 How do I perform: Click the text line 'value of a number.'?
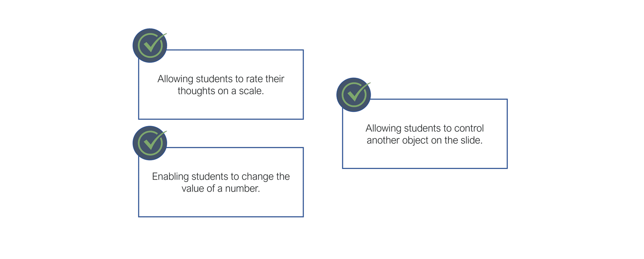pos(221,189)
